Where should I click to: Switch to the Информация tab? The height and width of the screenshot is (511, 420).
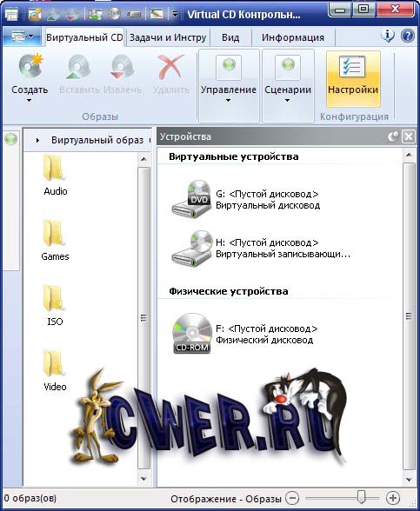(x=293, y=37)
